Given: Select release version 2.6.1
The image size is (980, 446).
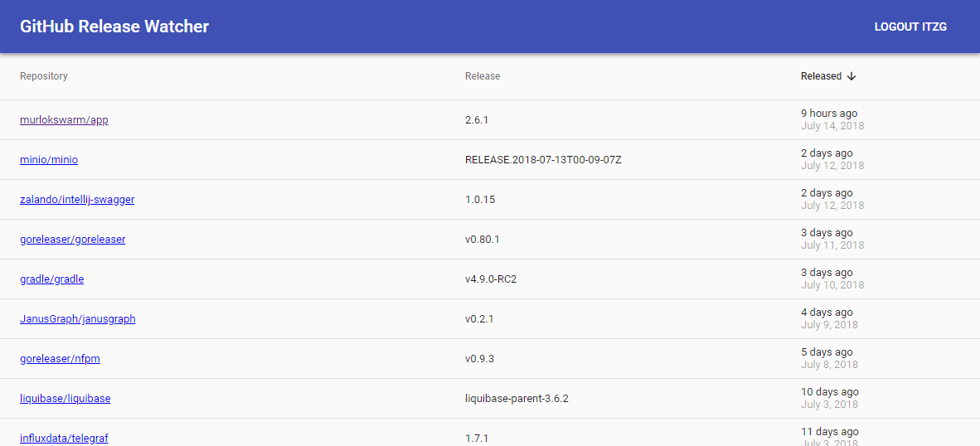Looking at the screenshot, I should (x=476, y=120).
